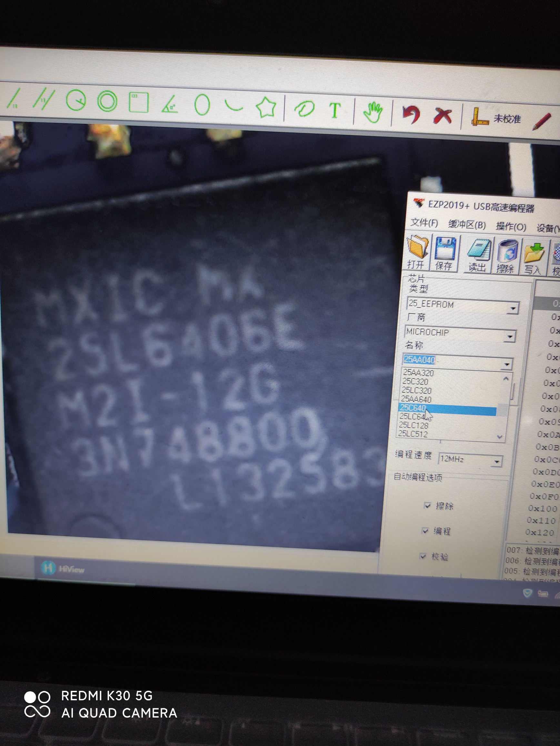The image size is (560, 746).
Task: Open the ruler calibration tool
Action: pos(479,117)
